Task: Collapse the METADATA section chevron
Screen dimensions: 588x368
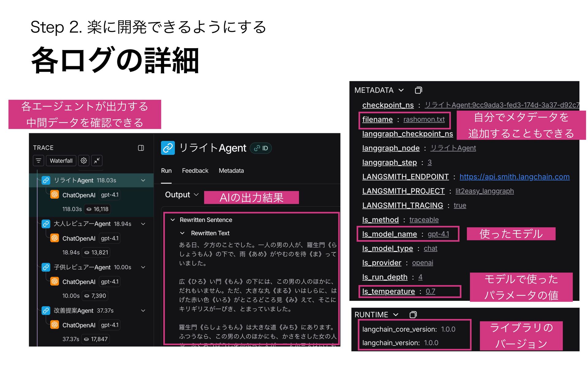Action: [x=401, y=90]
